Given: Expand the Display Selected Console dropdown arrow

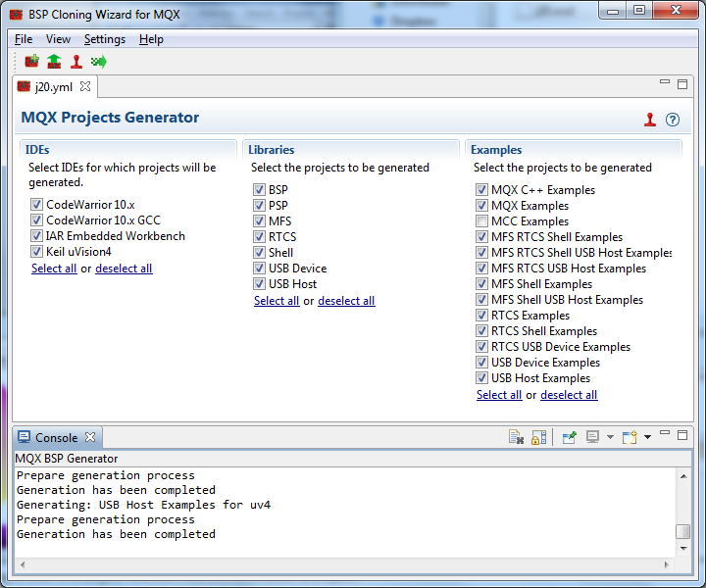Looking at the screenshot, I should tap(610, 437).
